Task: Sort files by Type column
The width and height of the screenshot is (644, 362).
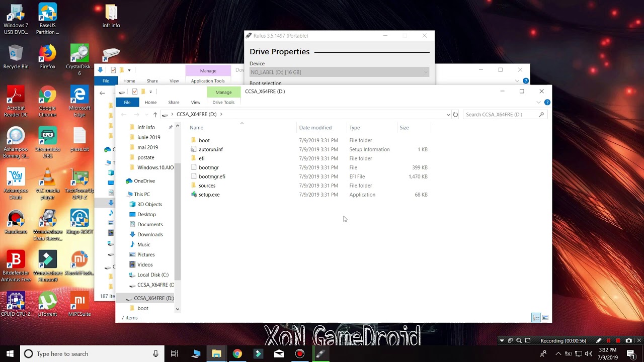Action: click(372, 127)
